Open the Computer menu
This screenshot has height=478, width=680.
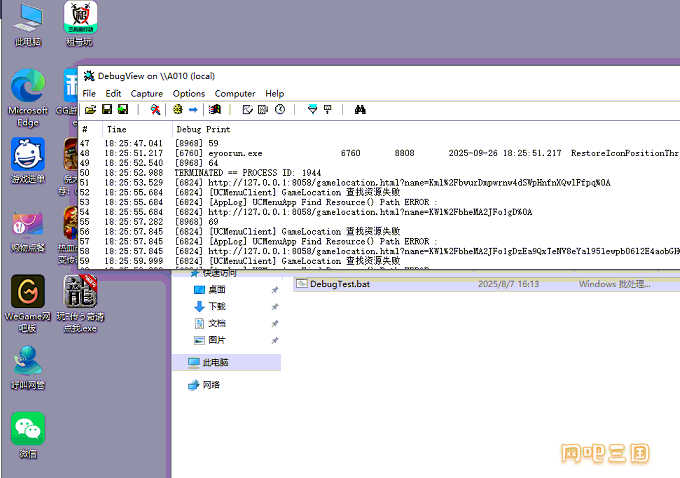[235, 93]
